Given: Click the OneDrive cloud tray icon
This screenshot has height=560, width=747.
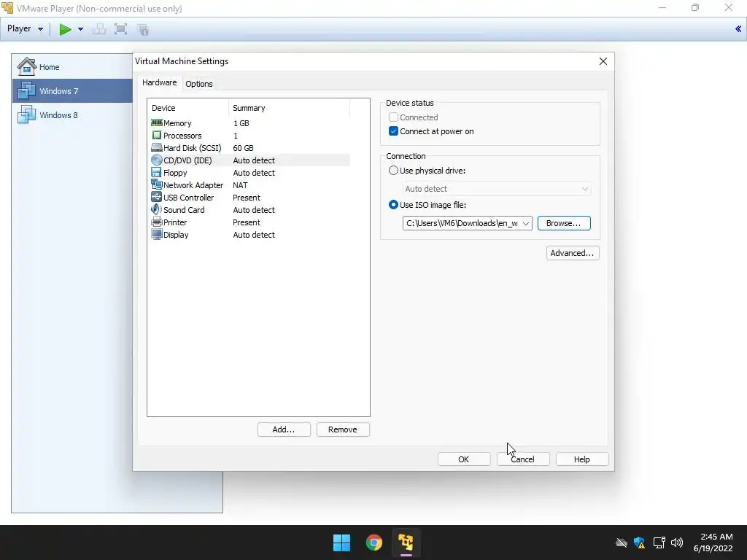Looking at the screenshot, I should 622,542.
